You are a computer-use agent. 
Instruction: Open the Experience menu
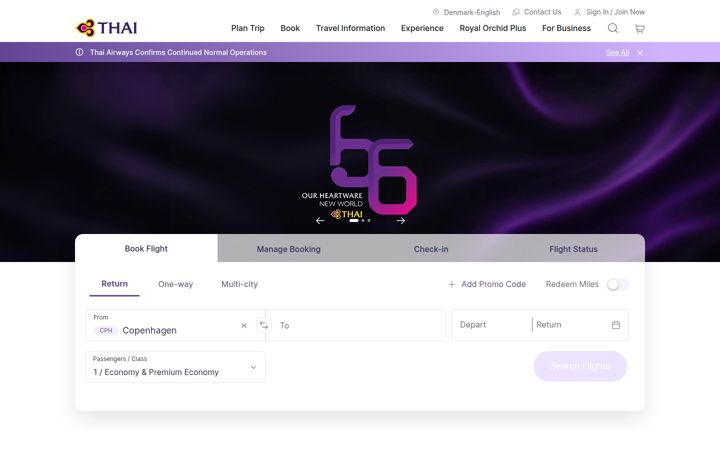click(x=422, y=28)
